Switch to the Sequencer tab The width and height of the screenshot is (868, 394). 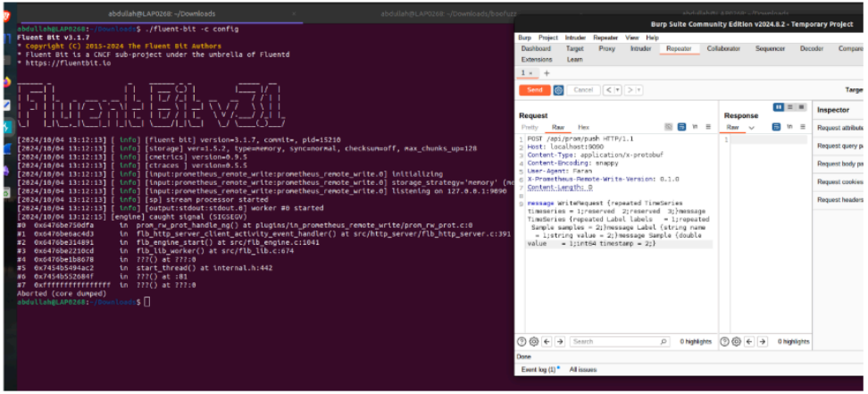tap(770, 49)
